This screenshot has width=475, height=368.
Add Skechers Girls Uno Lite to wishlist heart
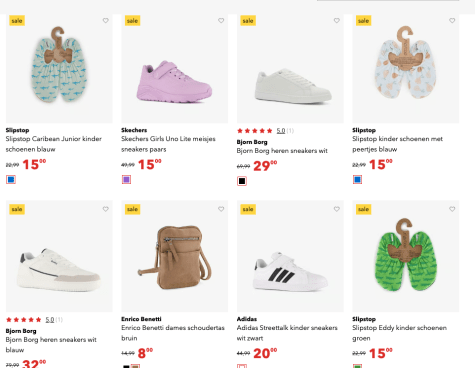(x=221, y=21)
